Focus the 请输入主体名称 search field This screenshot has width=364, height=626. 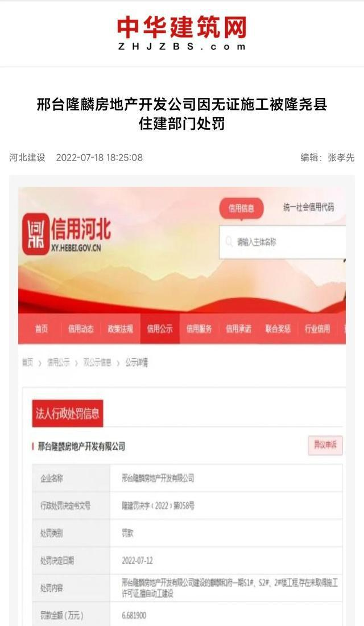[282, 242]
